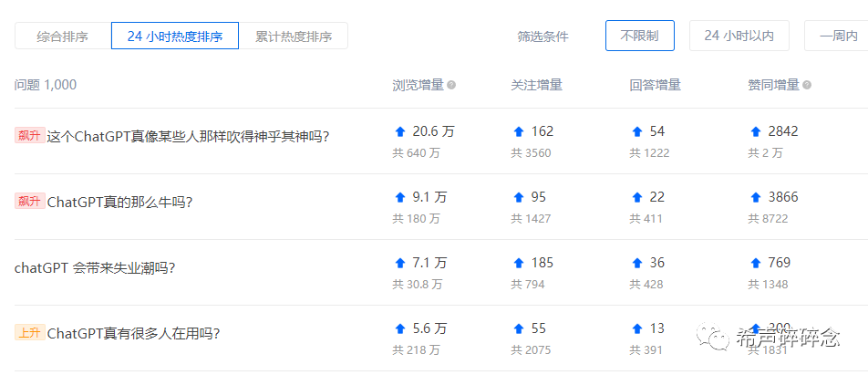This screenshot has width=868, height=375.
Task: Open question 这个ChatGPT真像某些人那样吹得神乎其神吗?
Action: 188,136
